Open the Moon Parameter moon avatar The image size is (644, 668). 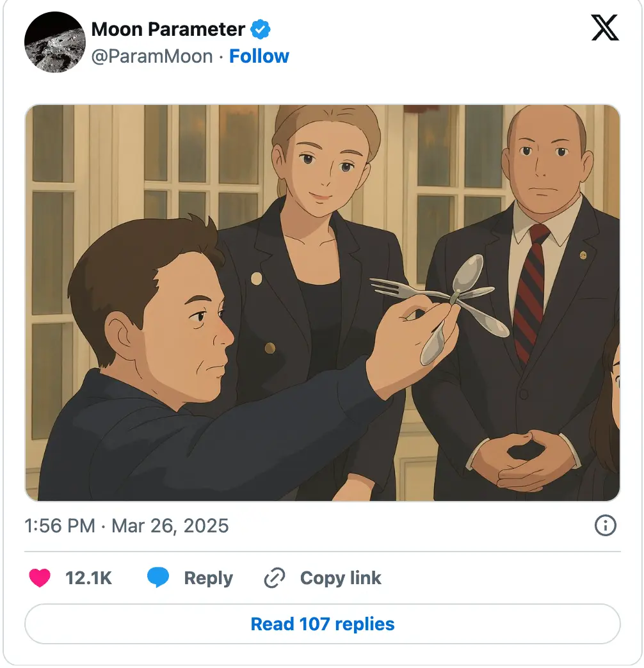pos(55,42)
